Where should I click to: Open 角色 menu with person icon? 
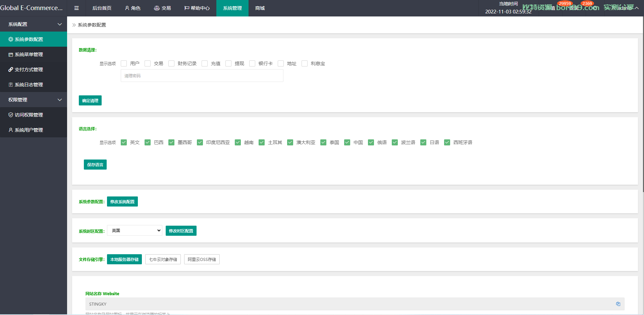132,8
